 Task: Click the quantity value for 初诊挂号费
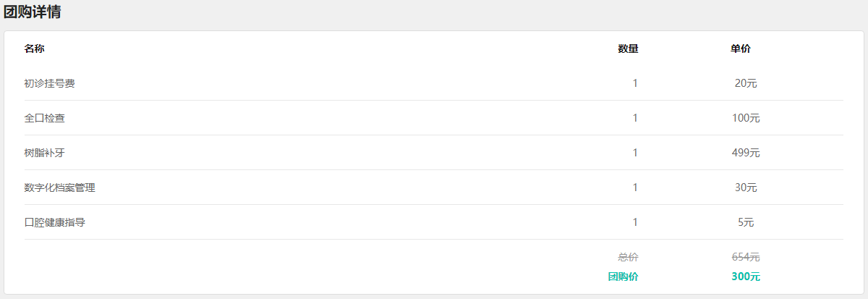coord(635,83)
